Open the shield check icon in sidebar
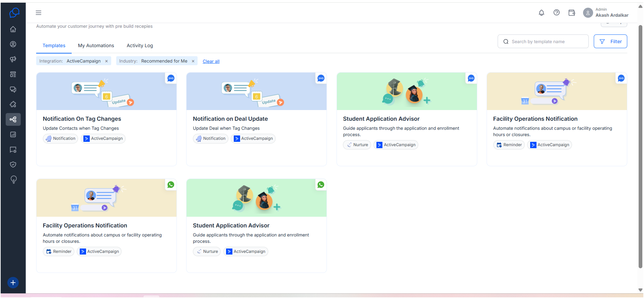The image size is (644, 298). coord(13,165)
